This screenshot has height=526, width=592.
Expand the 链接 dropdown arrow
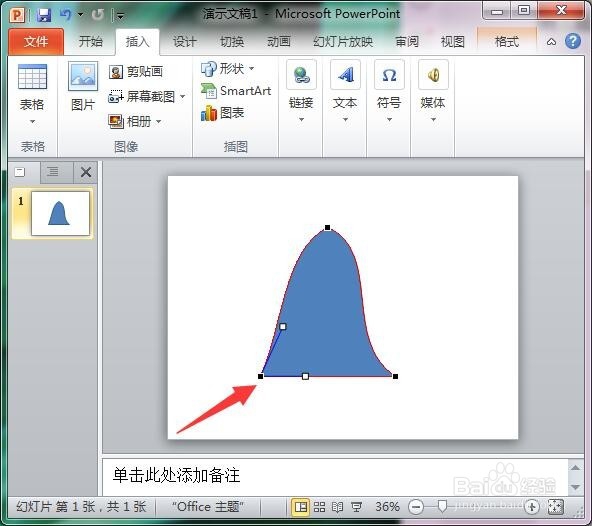301,120
